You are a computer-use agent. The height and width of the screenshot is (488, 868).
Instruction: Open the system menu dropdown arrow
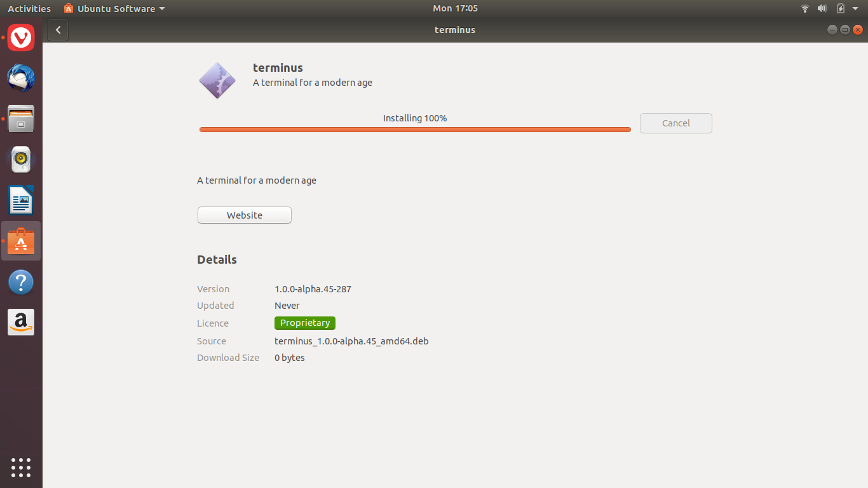[x=855, y=9]
